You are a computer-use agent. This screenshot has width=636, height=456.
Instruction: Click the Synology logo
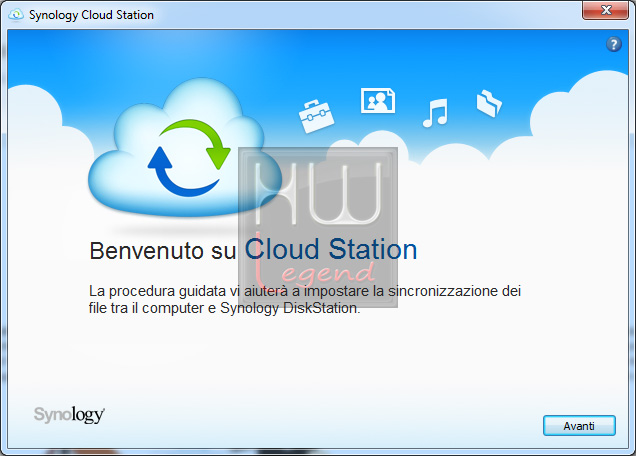69,415
